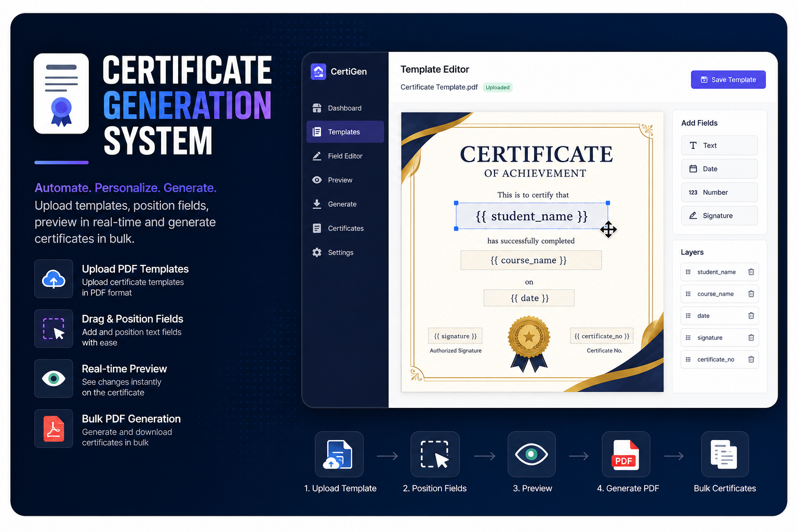The height and width of the screenshot is (532, 798).
Task: Click the student_name layer drag handle
Action: click(688, 272)
